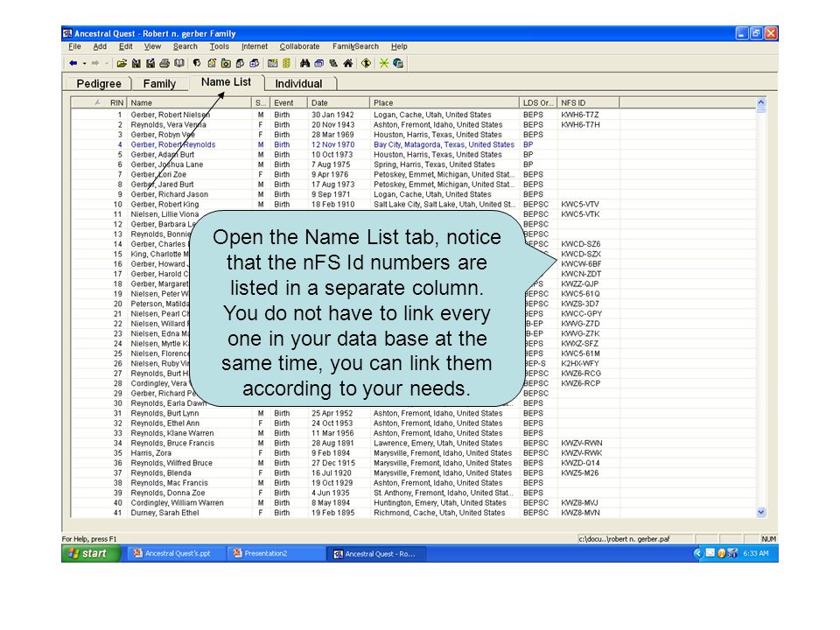Sort by the Date column header
This screenshot has height=630, width=840.
pyautogui.click(x=338, y=103)
